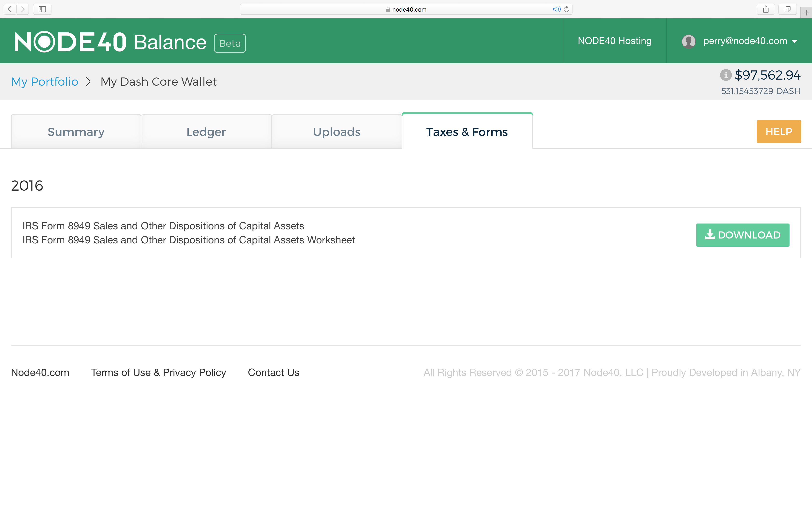The image size is (812, 508).
Task: Open a new tab with plus button
Action: 806,13
